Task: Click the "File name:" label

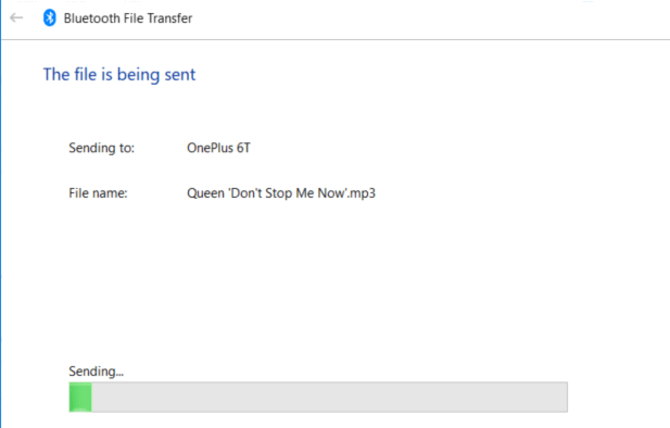Action: coord(97,193)
